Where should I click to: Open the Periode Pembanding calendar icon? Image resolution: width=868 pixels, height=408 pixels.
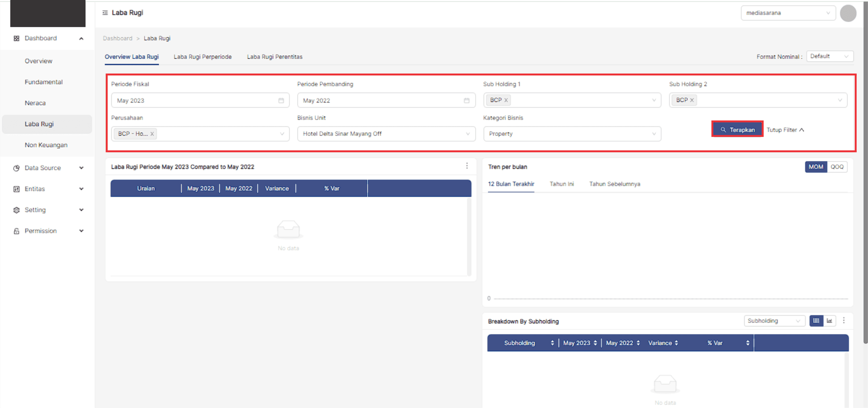click(x=467, y=100)
